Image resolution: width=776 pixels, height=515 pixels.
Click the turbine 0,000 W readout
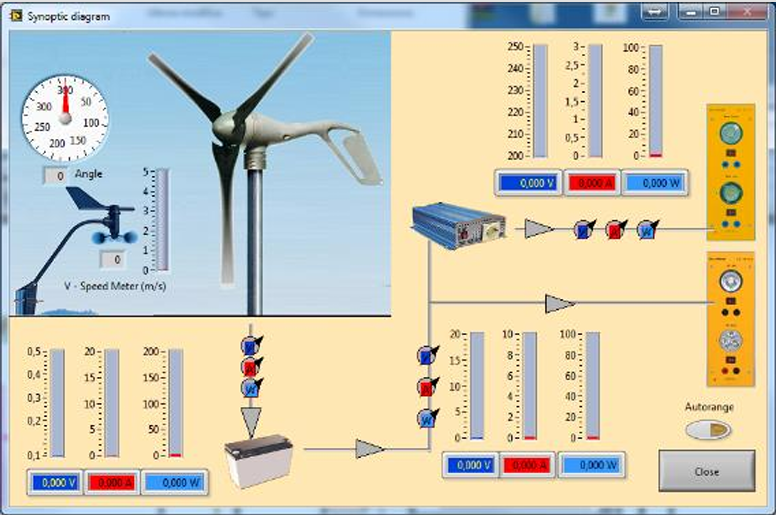[x=174, y=482]
